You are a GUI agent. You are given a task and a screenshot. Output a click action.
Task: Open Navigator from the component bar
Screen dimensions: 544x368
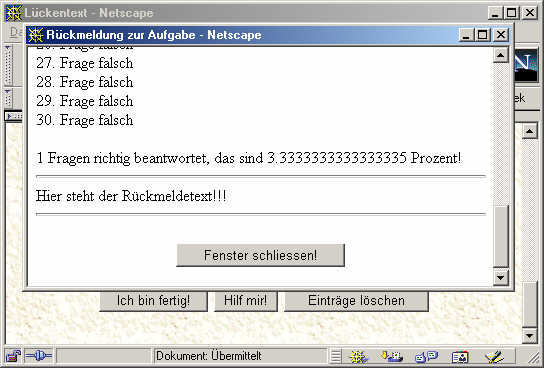click(x=358, y=356)
